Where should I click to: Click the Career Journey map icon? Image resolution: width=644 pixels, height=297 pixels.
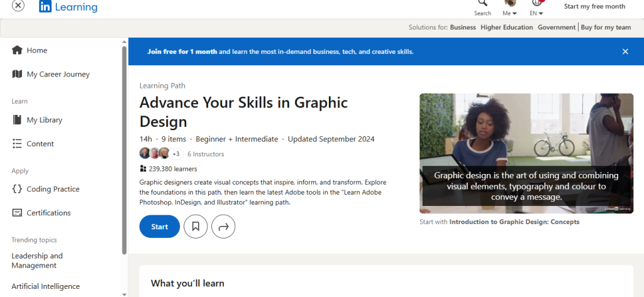pyautogui.click(x=17, y=74)
